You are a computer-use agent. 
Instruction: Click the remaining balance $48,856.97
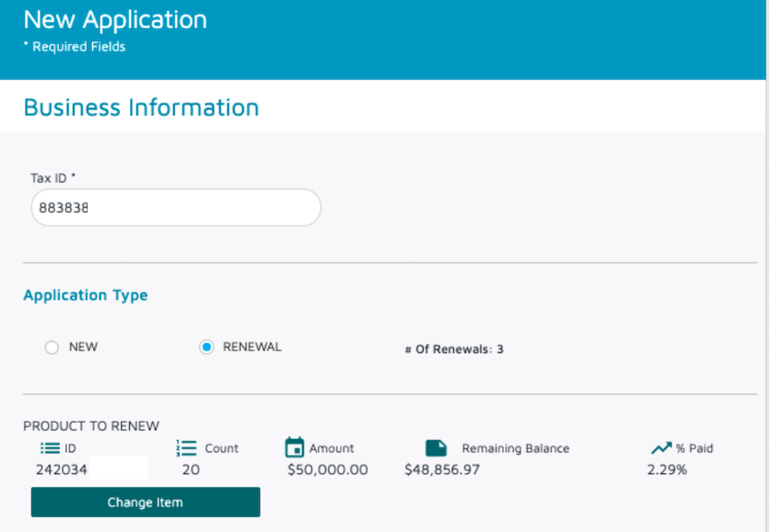tap(442, 470)
